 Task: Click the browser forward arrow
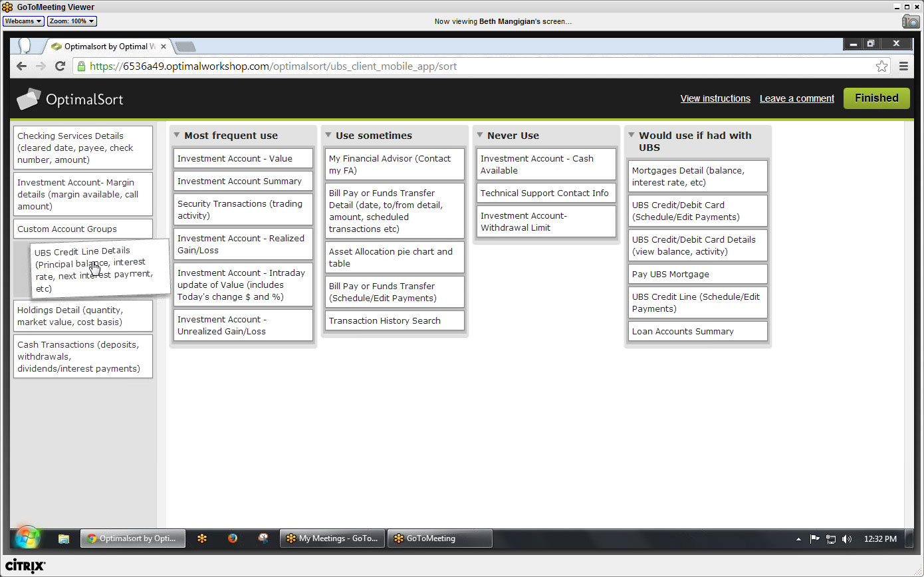click(x=41, y=66)
